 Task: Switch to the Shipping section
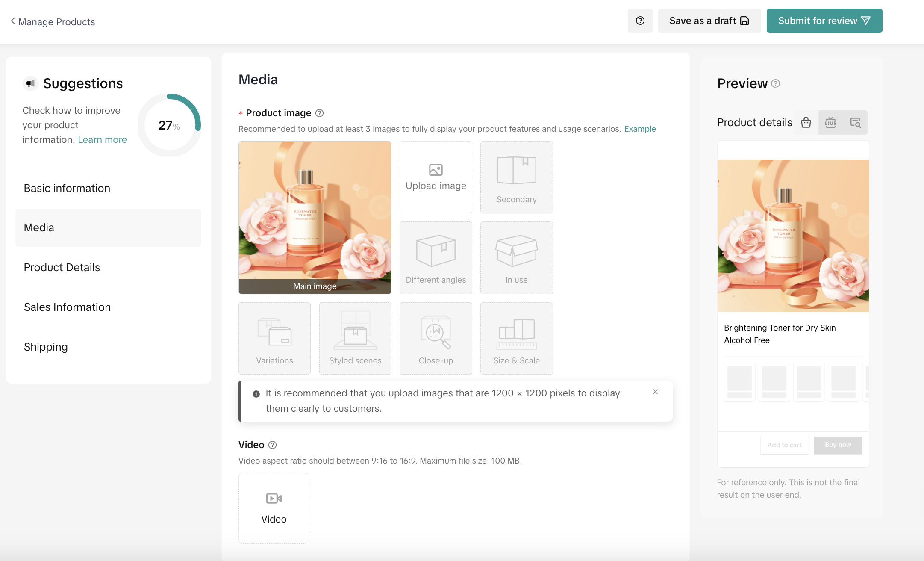tap(46, 347)
